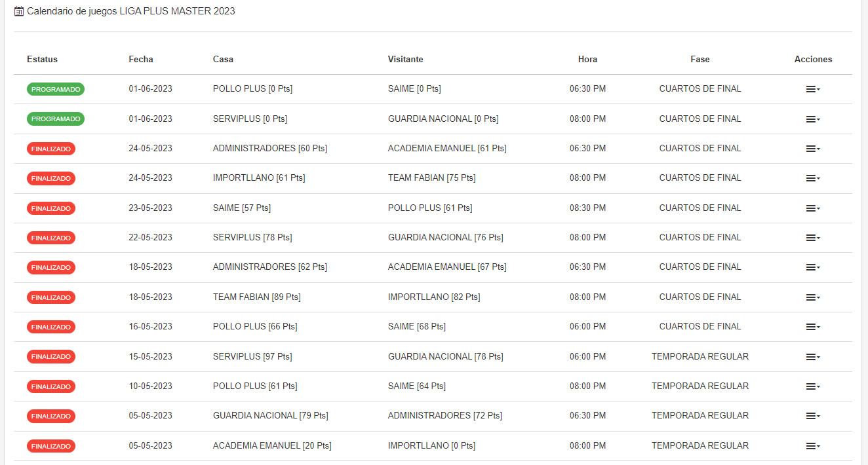The height and width of the screenshot is (465, 868).
Task: Open actions menu for ADMINISTRADORES [62 Pts] game
Action: (813, 267)
